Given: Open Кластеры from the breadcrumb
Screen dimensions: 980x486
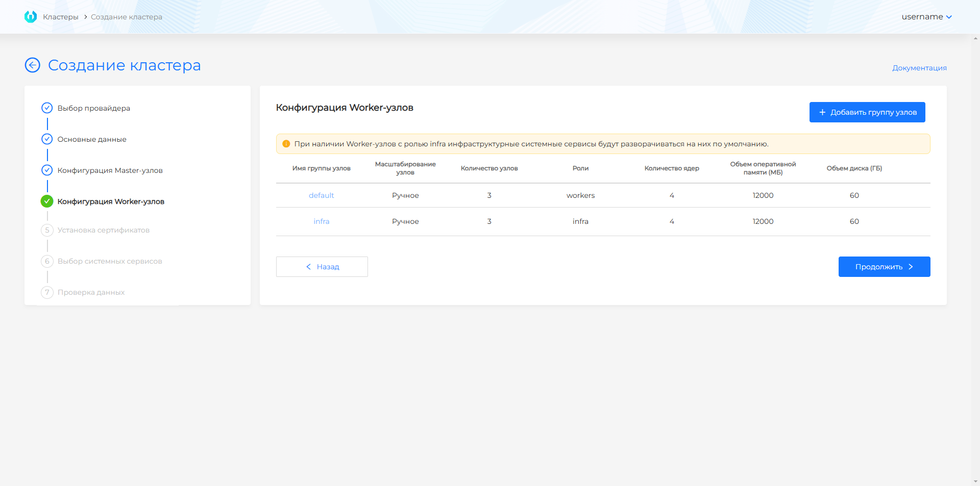Looking at the screenshot, I should (61, 16).
